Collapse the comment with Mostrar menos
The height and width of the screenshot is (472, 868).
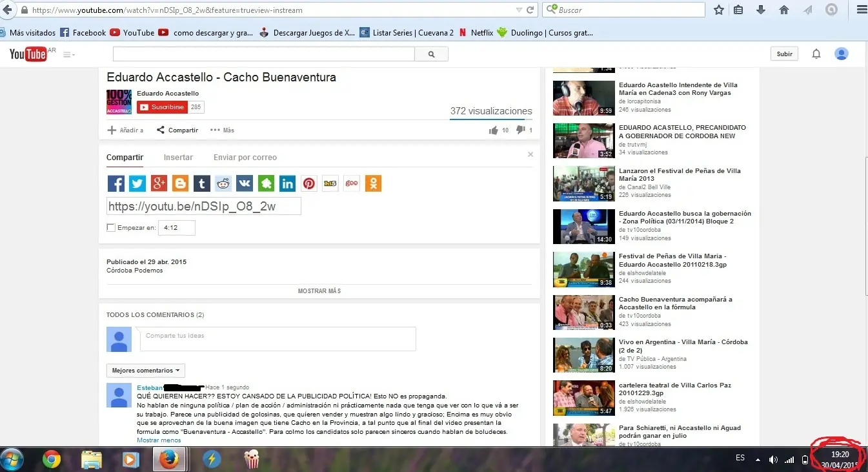point(159,440)
